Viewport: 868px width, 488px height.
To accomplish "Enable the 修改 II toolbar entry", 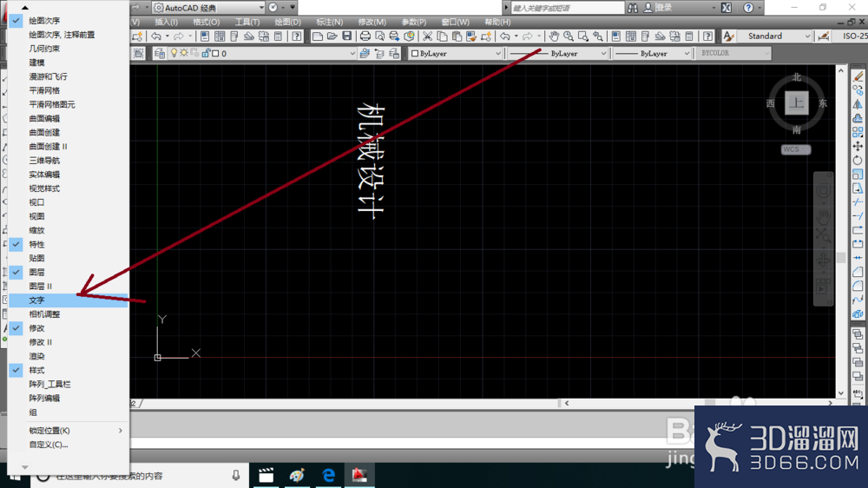I will click(x=69, y=342).
